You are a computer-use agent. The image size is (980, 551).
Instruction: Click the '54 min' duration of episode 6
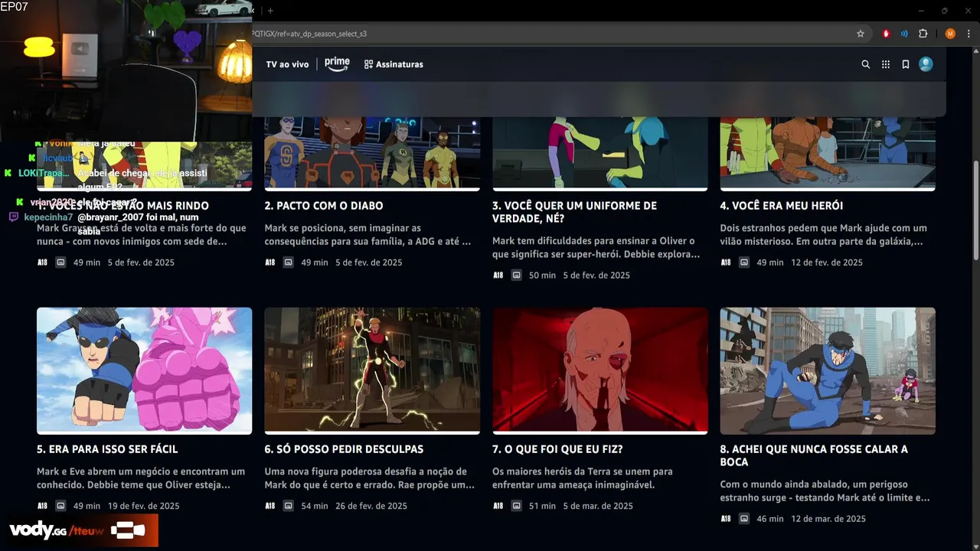(315, 506)
